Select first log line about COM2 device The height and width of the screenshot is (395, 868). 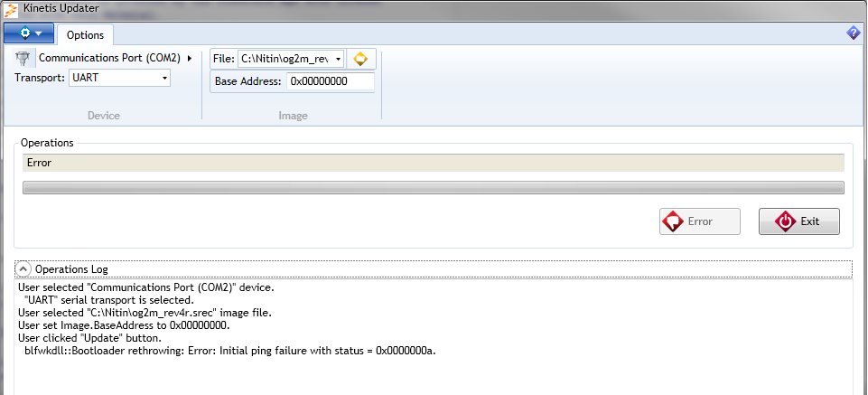pos(146,287)
